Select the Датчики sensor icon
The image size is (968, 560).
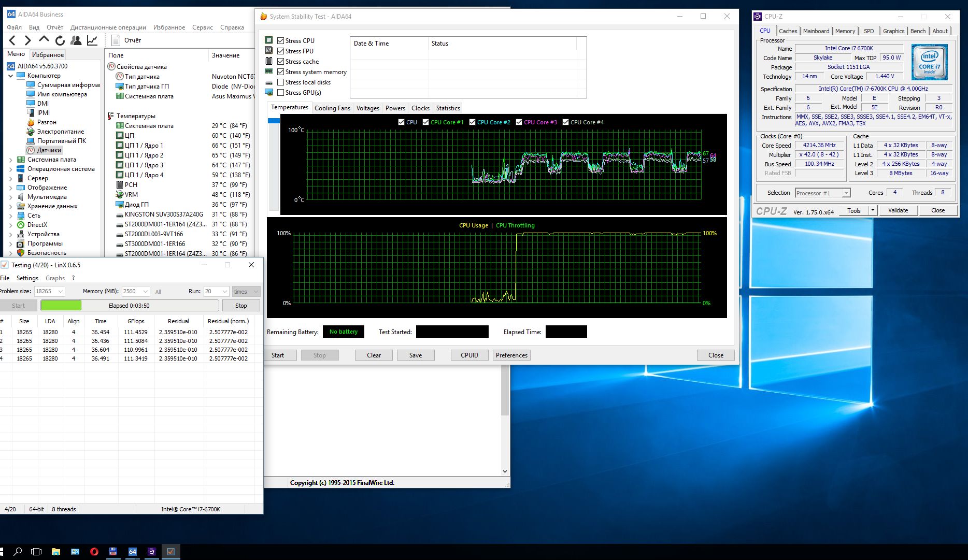(x=31, y=150)
